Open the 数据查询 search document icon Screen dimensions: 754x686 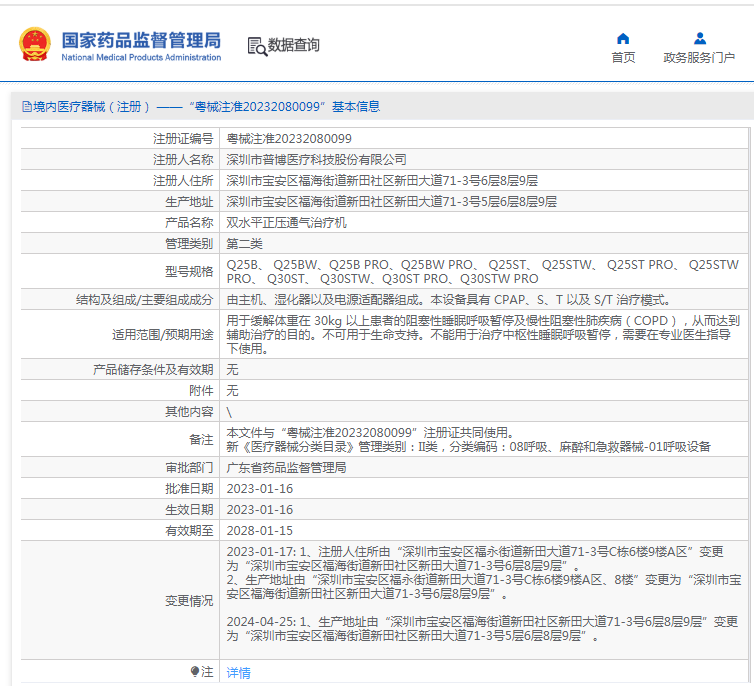tap(257, 46)
